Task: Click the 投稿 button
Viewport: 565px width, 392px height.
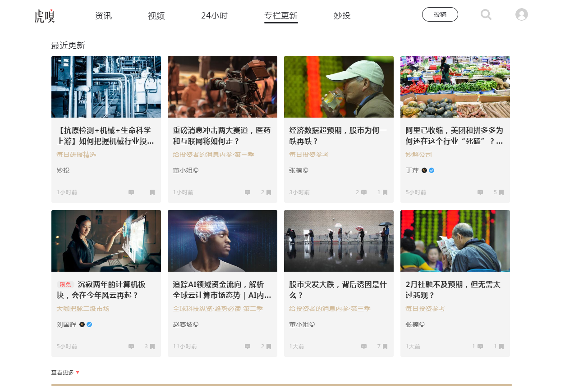Action: [x=440, y=14]
